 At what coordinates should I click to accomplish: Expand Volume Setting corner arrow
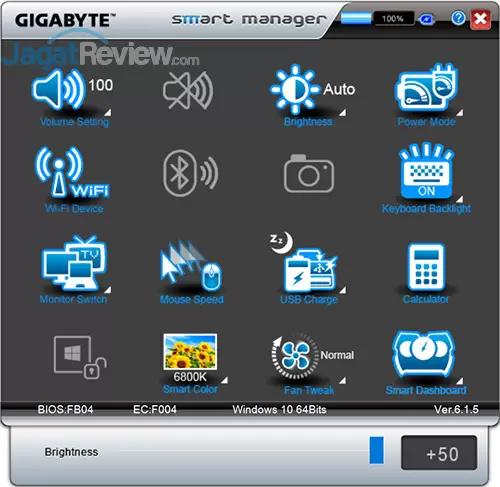[108, 112]
